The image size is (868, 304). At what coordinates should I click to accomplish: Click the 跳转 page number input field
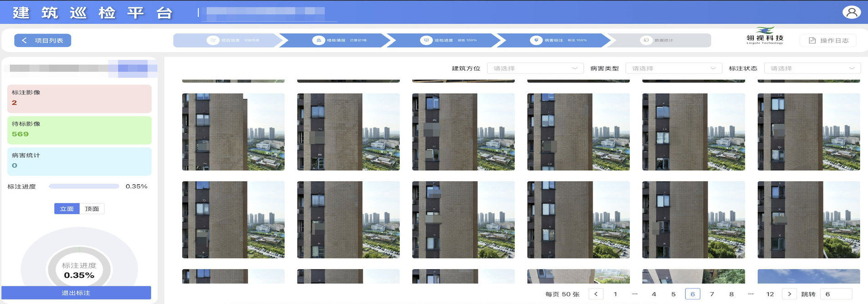click(x=836, y=294)
